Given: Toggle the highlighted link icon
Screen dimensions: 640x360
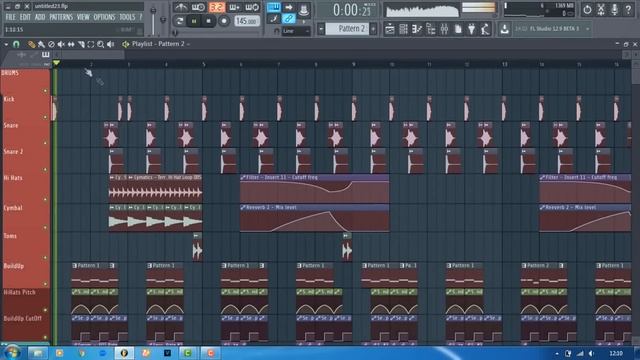Looking at the screenshot, I should pyautogui.click(x=289, y=19).
